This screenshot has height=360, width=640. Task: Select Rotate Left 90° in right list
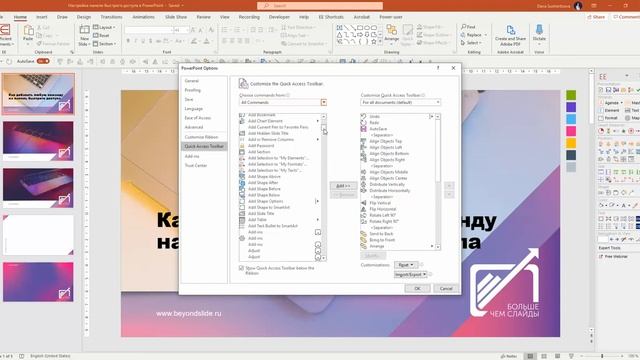click(x=382, y=215)
